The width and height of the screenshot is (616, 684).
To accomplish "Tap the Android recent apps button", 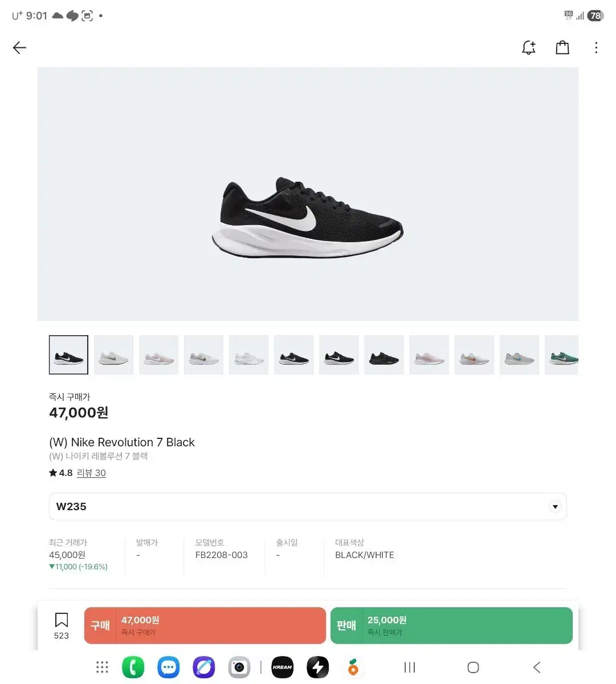I will (409, 667).
